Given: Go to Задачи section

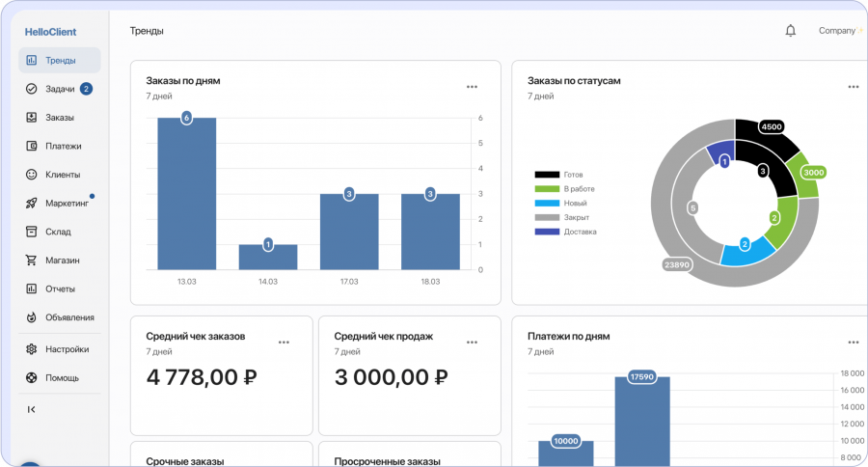Looking at the screenshot, I should point(60,89).
